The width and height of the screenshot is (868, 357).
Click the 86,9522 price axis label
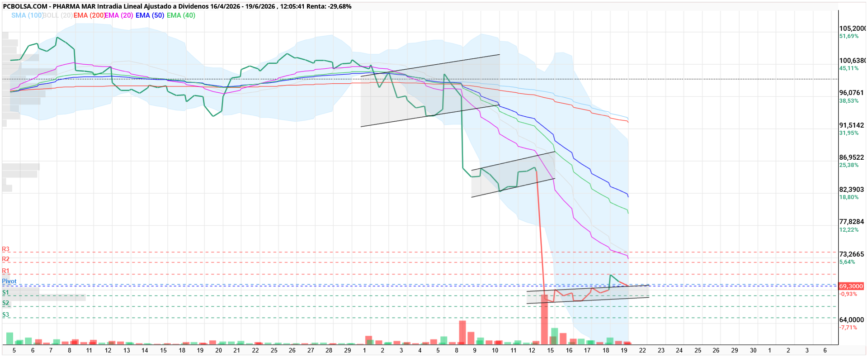point(851,157)
